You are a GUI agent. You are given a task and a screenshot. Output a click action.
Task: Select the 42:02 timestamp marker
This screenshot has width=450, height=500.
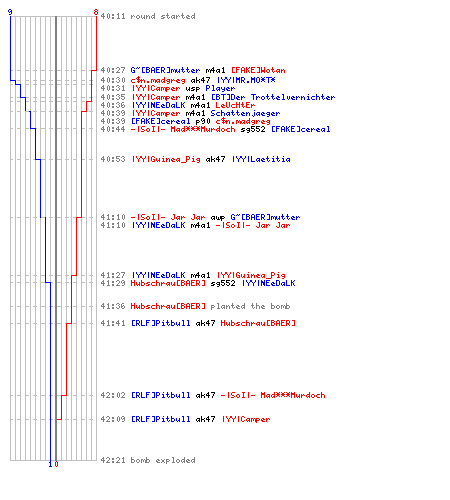tap(113, 395)
